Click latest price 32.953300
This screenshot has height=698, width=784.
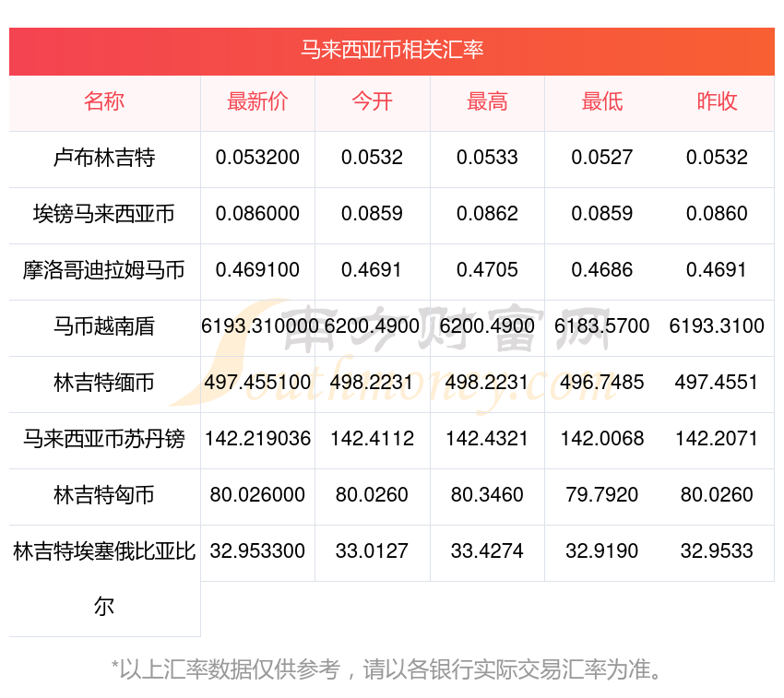[x=257, y=551]
